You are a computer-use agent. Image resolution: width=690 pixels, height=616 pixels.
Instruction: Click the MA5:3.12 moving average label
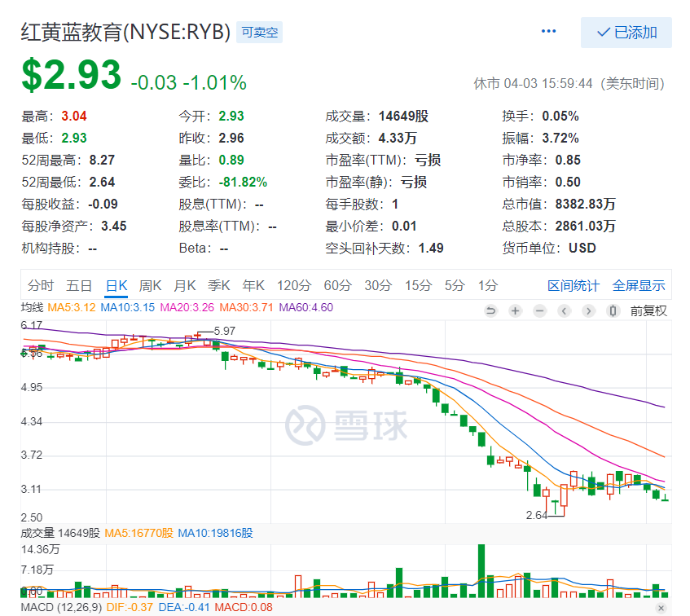(72, 307)
